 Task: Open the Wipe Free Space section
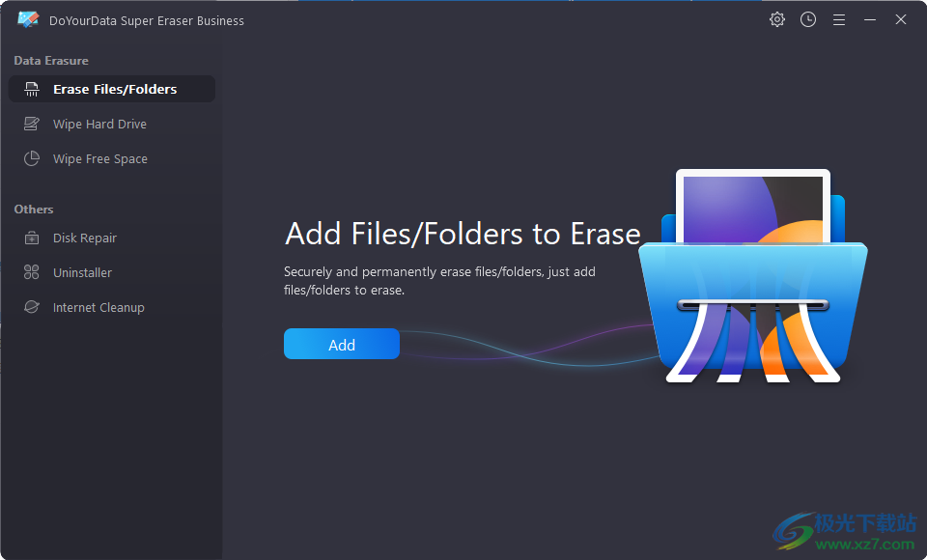coord(112,158)
